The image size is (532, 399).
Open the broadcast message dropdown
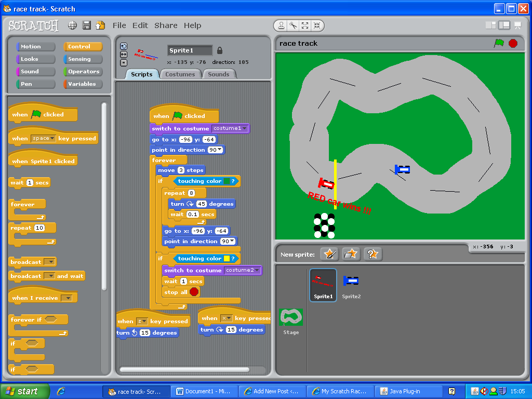[50, 262]
